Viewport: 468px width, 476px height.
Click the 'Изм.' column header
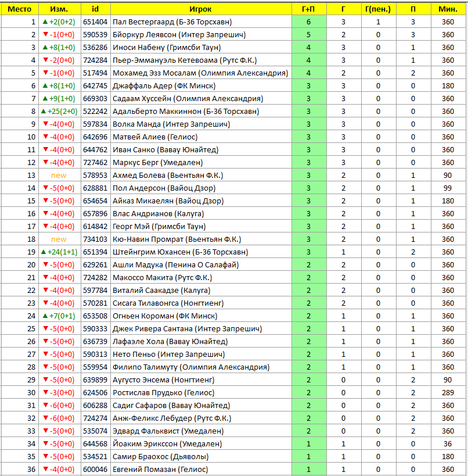click(59, 9)
